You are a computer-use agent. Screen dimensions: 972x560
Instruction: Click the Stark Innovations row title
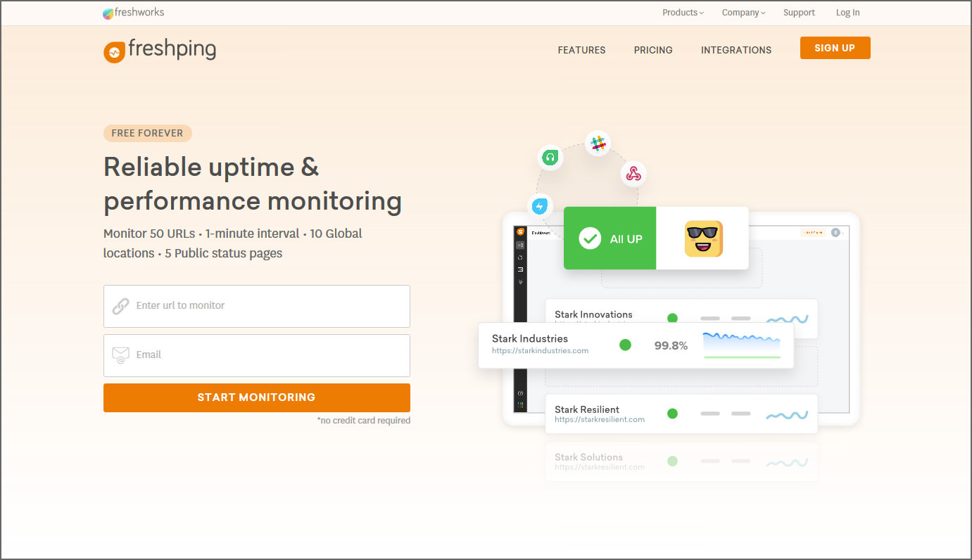593,314
